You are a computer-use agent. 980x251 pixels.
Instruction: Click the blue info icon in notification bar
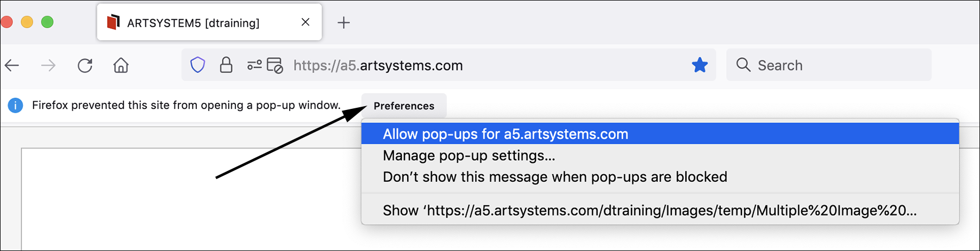click(x=15, y=105)
